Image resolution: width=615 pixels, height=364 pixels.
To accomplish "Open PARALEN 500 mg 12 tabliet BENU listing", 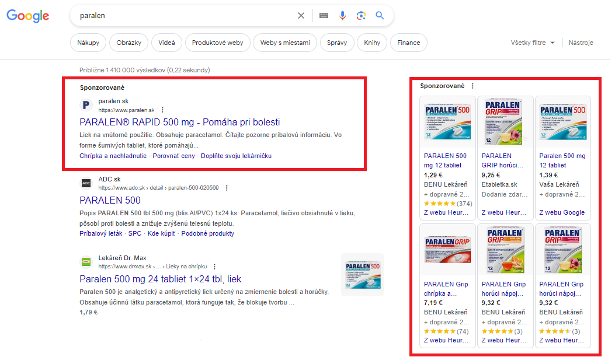I will pos(445,160).
